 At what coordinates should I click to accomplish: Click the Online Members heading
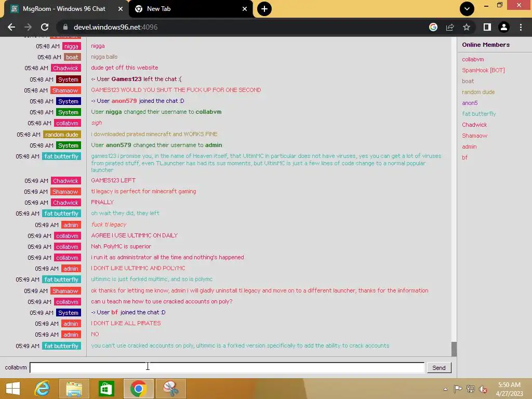pyautogui.click(x=486, y=45)
